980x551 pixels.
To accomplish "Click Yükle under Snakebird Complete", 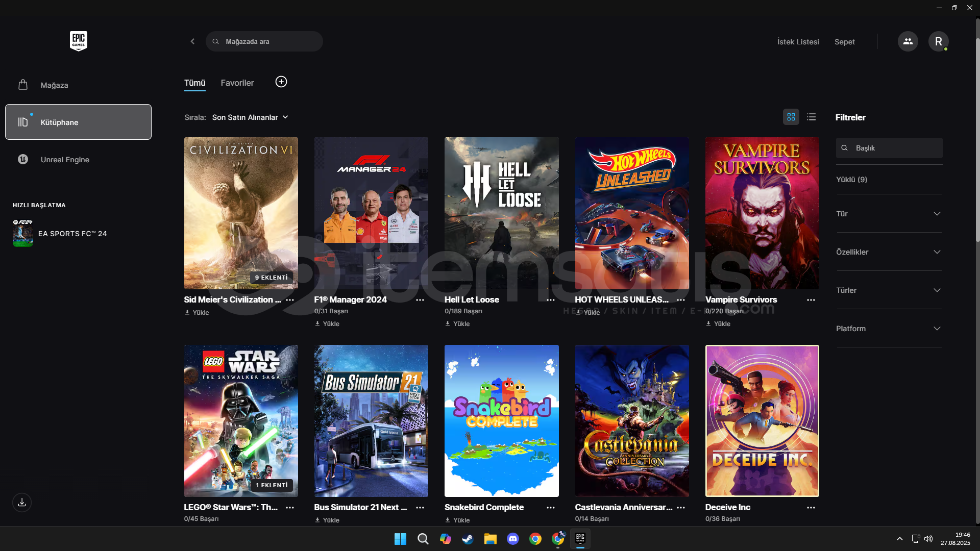I will coord(457,520).
